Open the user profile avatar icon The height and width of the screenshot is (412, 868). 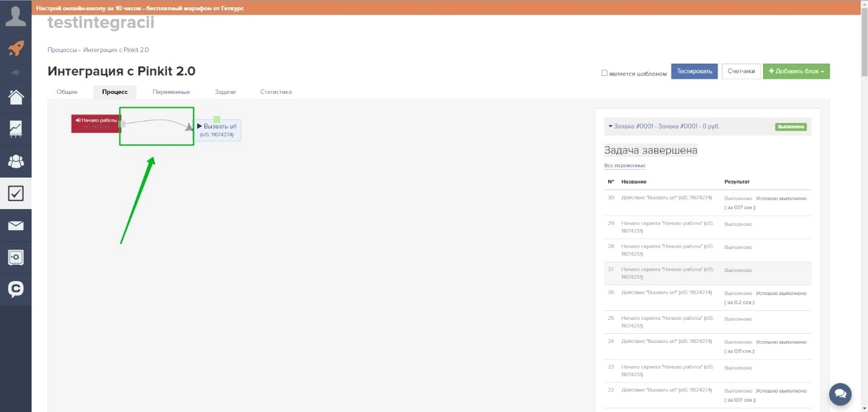[16, 16]
